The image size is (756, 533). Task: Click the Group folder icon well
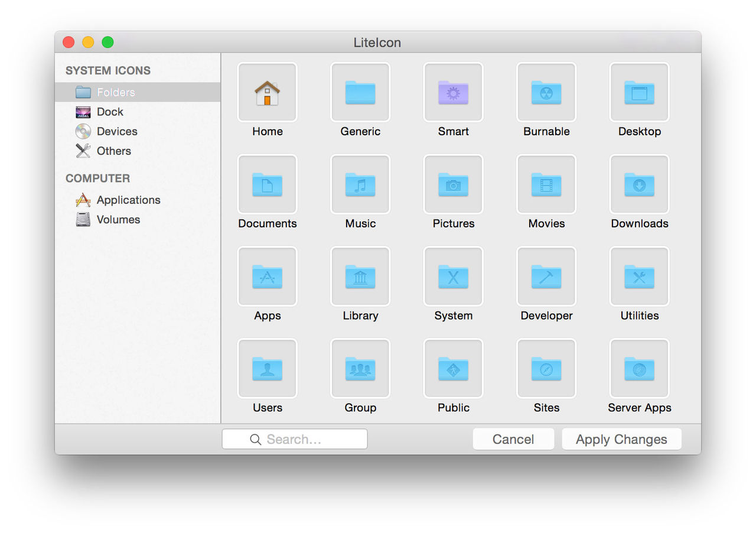[x=360, y=369]
